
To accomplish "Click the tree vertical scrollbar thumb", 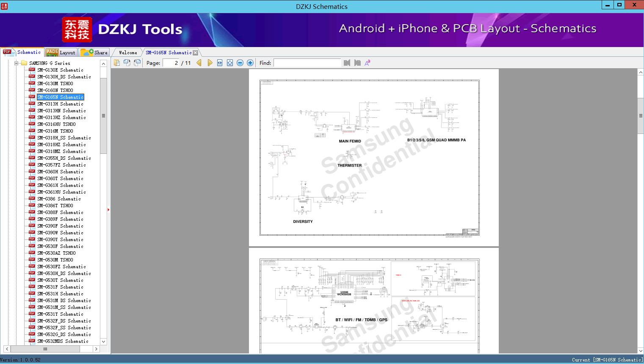I will [103, 116].
